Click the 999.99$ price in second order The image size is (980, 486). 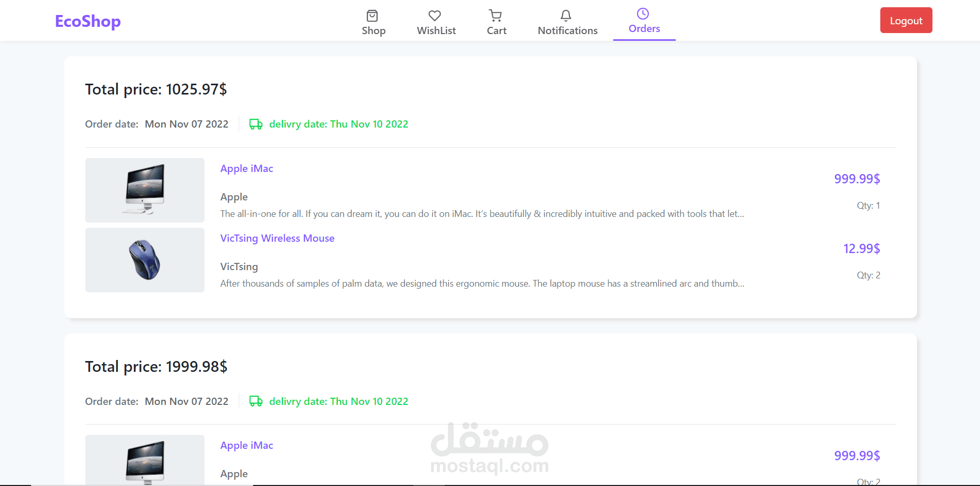pos(857,456)
